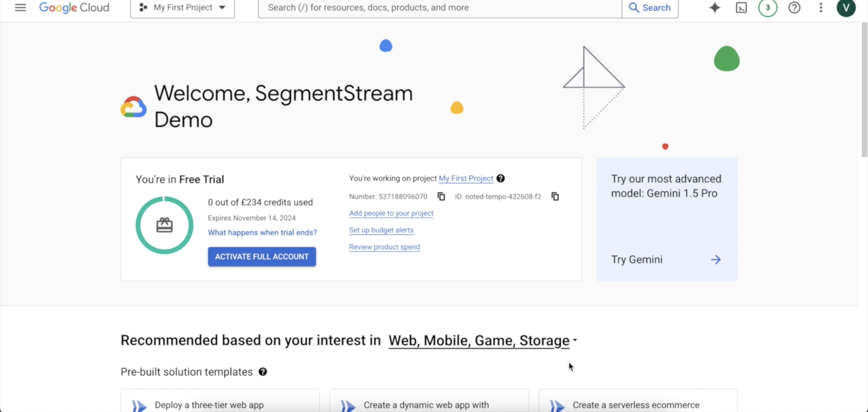Click the Gemini sparkle icon

click(x=714, y=8)
